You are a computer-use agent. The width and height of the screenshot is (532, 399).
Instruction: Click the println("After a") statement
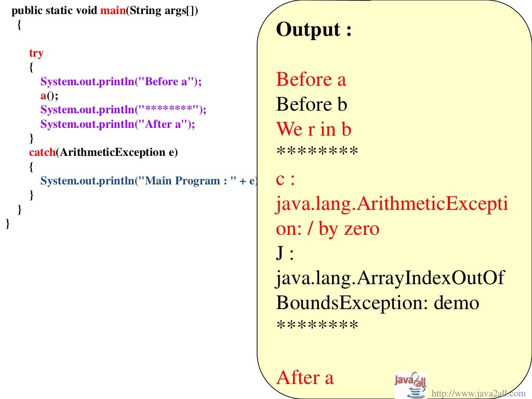coord(118,124)
